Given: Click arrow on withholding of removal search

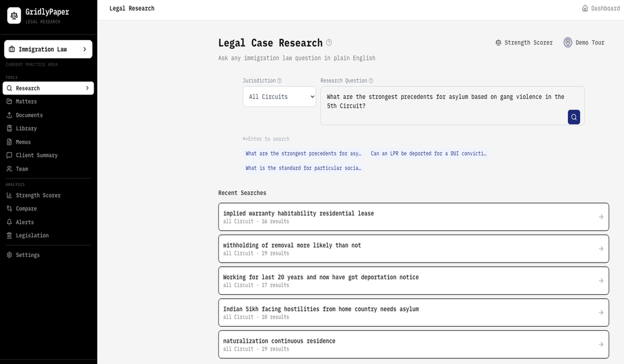Looking at the screenshot, I should tap(601, 249).
